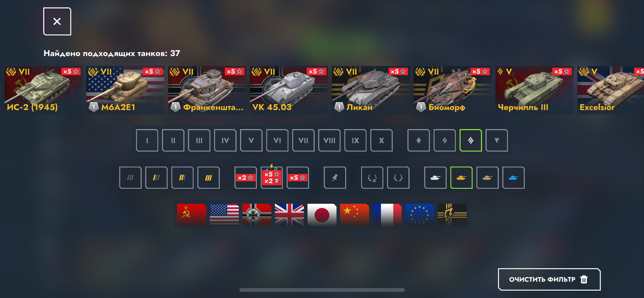Choose the Биоморф tank card
644x298 pixels.
tap(453, 90)
